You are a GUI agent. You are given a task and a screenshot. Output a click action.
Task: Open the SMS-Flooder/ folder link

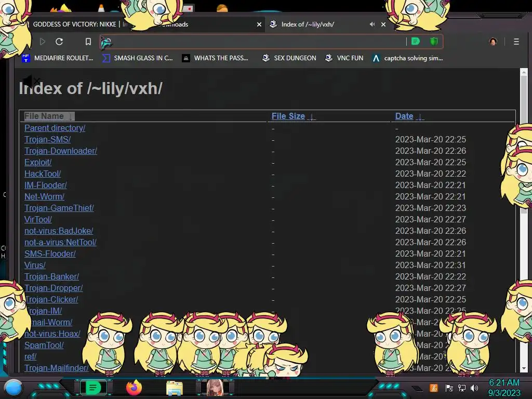click(x=50, y=254)
